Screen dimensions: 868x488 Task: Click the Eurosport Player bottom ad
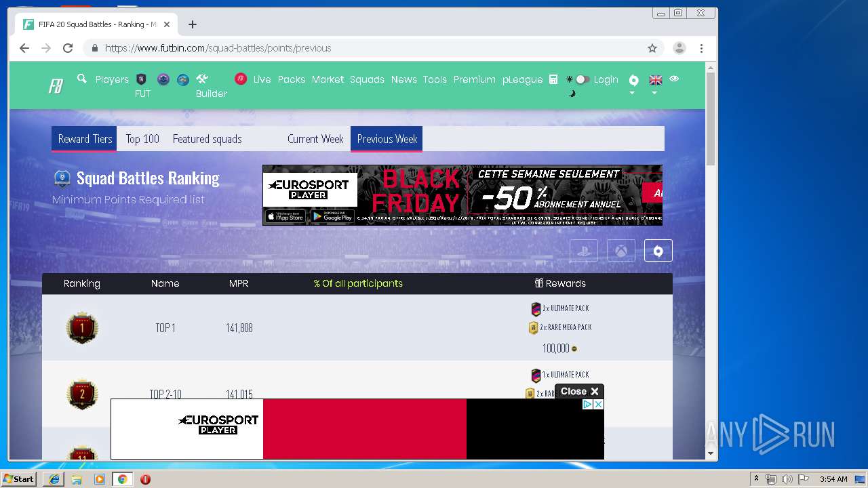click(x=357, y=429)
